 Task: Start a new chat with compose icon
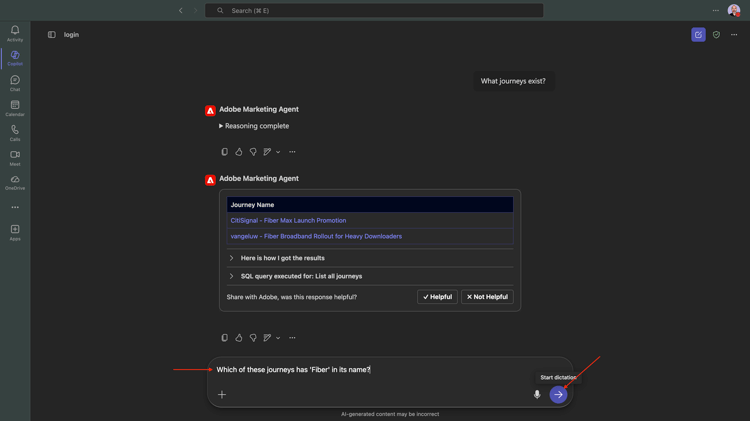698,34
